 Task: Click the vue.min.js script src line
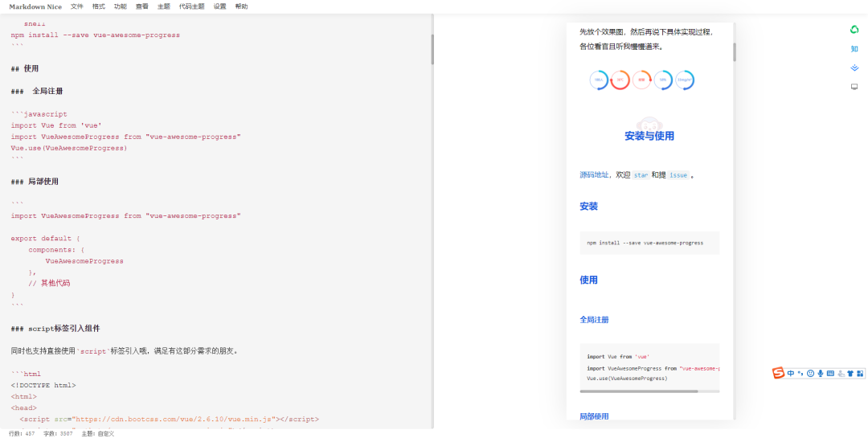(170, 420)
